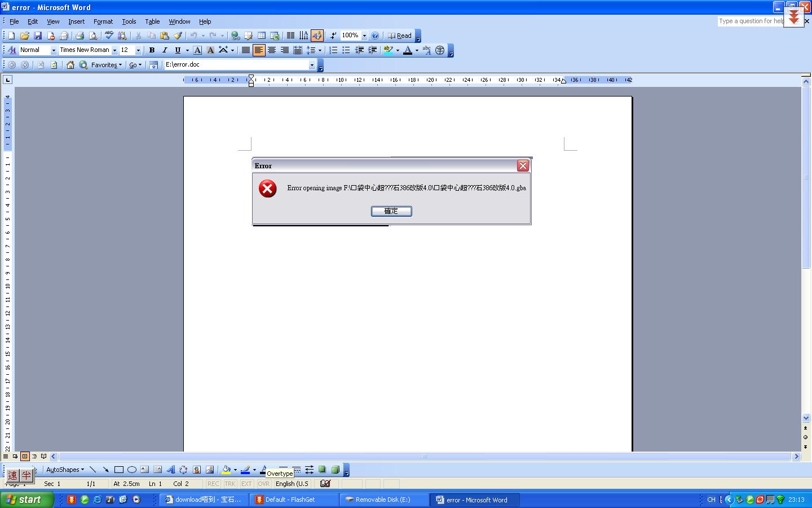Toggle Align Left button

pos(259,50)
